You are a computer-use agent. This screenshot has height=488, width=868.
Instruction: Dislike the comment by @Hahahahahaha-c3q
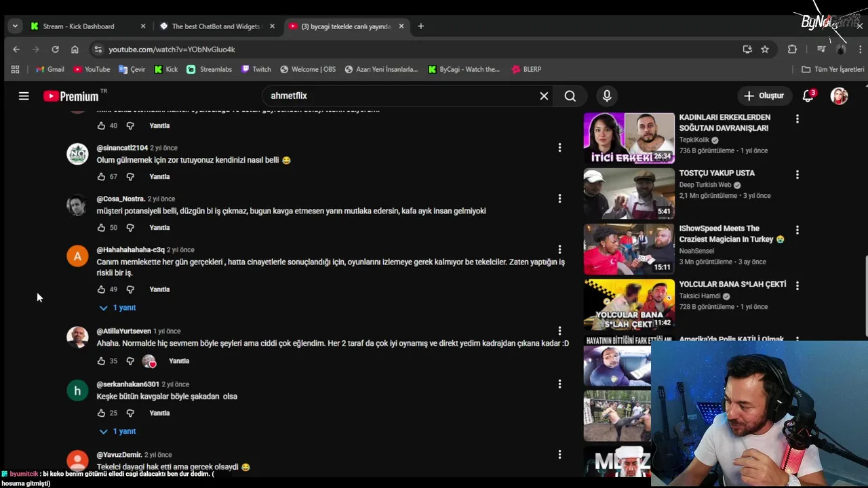tap(130, 289)
